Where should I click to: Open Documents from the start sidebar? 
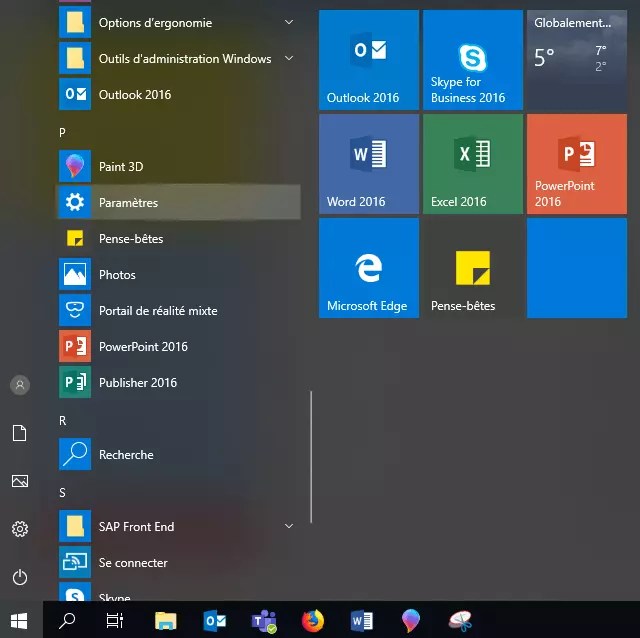[20, 433]
